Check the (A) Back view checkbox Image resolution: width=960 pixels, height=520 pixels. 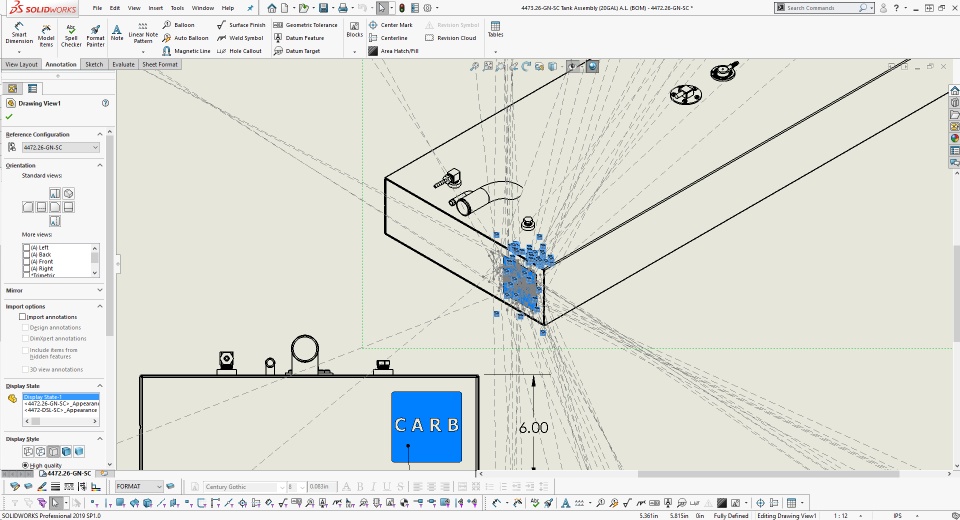pos(26,255)
